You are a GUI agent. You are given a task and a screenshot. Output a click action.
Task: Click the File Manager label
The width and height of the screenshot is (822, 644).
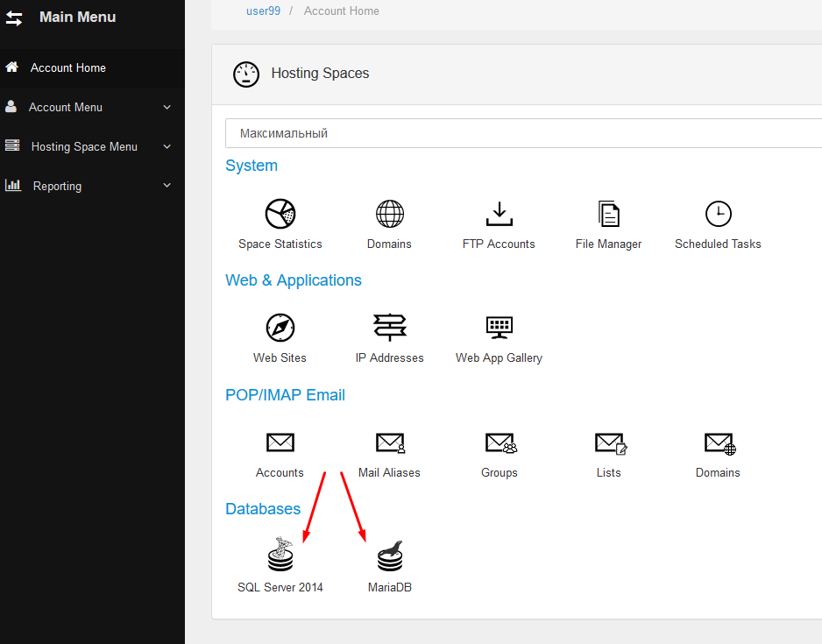609,244
